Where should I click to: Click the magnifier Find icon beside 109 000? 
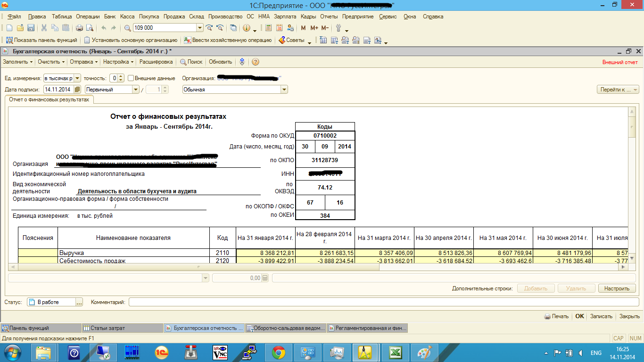[128, 28]
